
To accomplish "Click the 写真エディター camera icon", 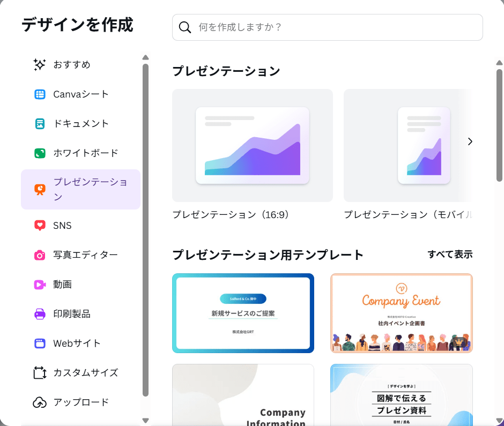I will click(x=40, y=255).
